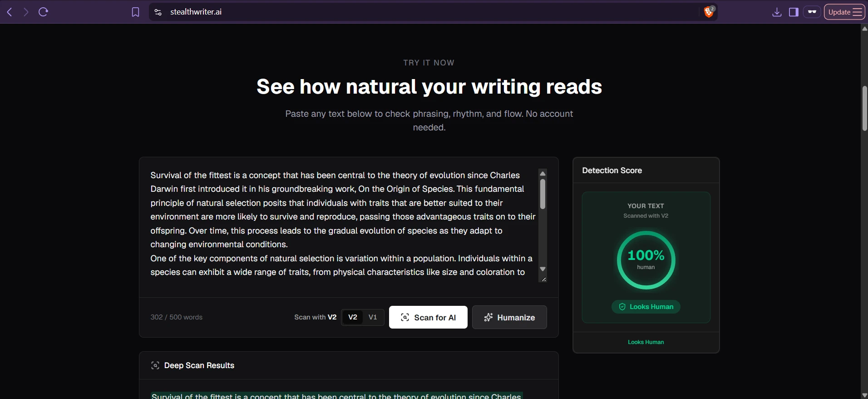Screen dimensions: 868x399
Task: Click the 'TRY IT NOW' label
Action: 429,63
